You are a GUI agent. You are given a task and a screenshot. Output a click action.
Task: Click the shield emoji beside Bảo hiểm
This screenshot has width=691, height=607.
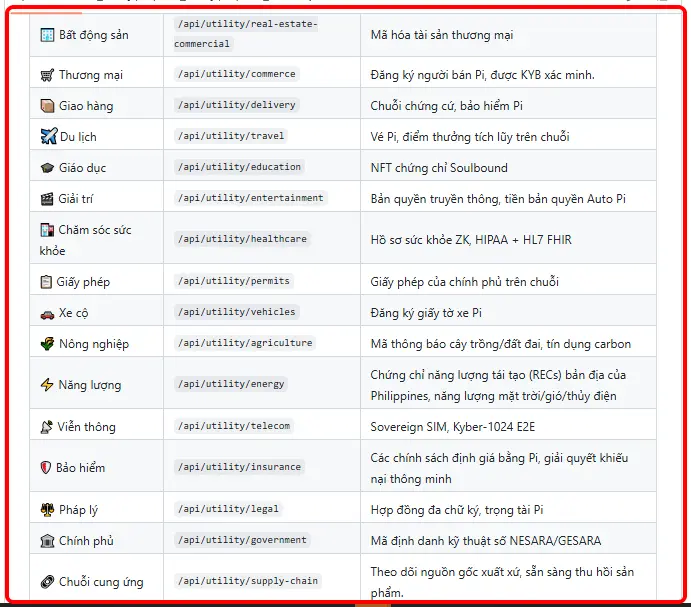point(45,467)
